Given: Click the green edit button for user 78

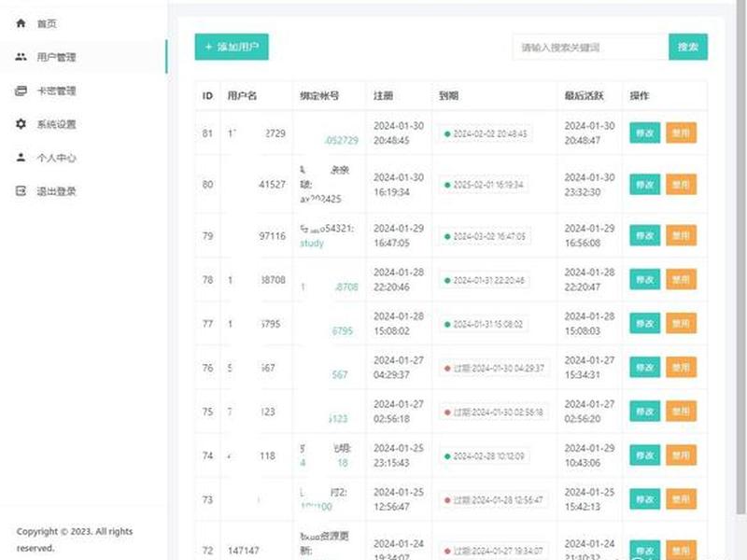Looking at the screenshot, I should pos(644,279).
